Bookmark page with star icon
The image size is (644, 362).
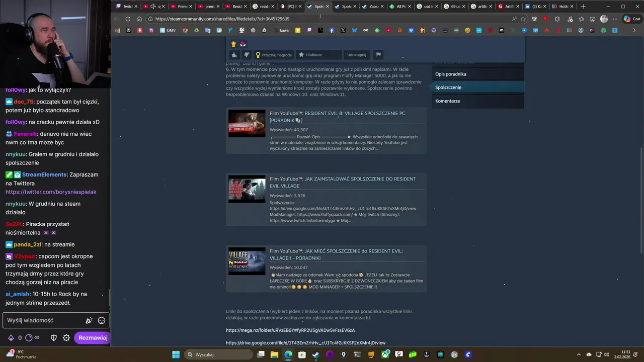coord(523,19)
